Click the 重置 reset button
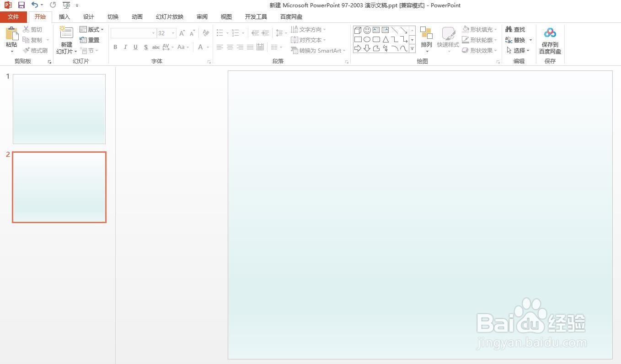 pyautogui.click(x=90, y=40)
